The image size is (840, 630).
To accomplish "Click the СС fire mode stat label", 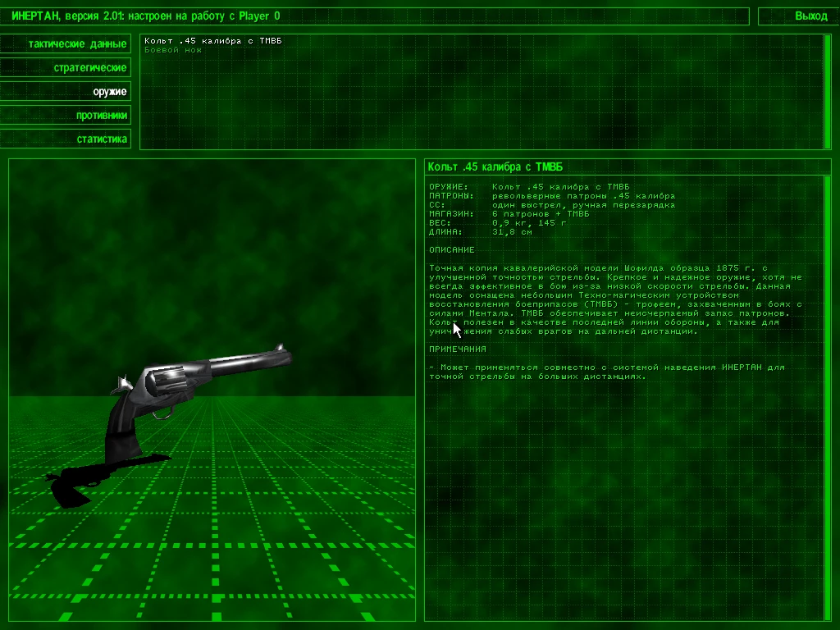I will [x=436, y=205].
